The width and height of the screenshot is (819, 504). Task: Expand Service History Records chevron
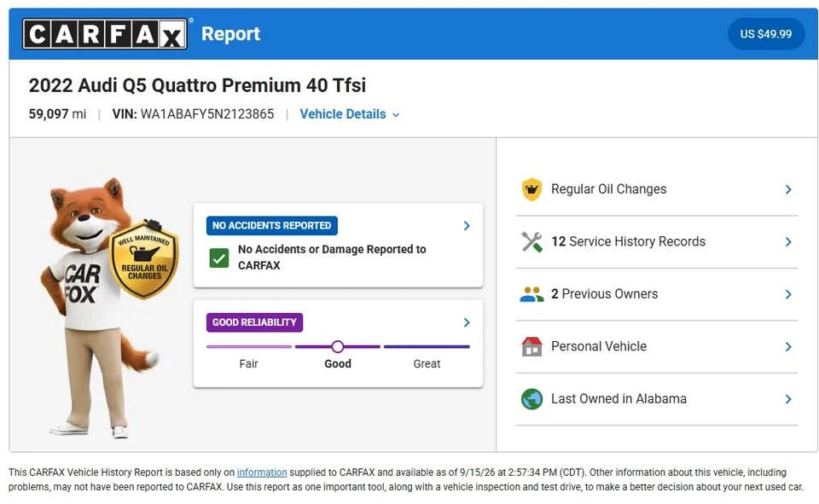[x=788, y=242]
